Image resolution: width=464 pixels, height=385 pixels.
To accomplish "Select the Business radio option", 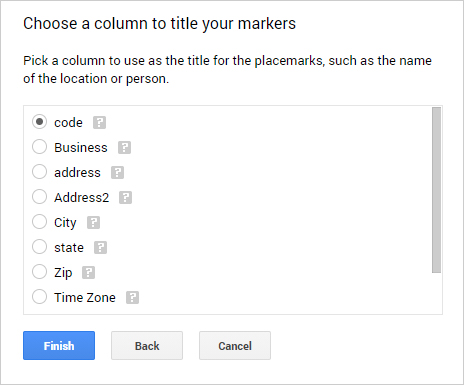I will [x=39, y=147].
